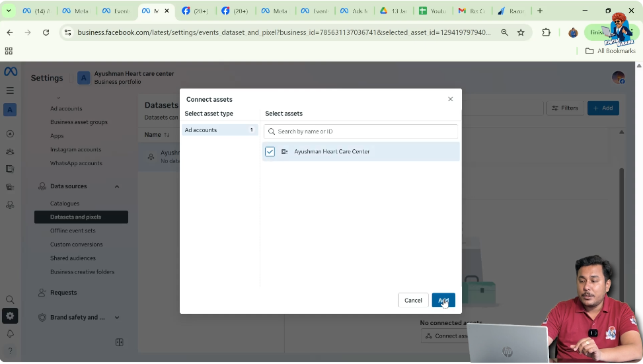Open Business asset groups

79,122
